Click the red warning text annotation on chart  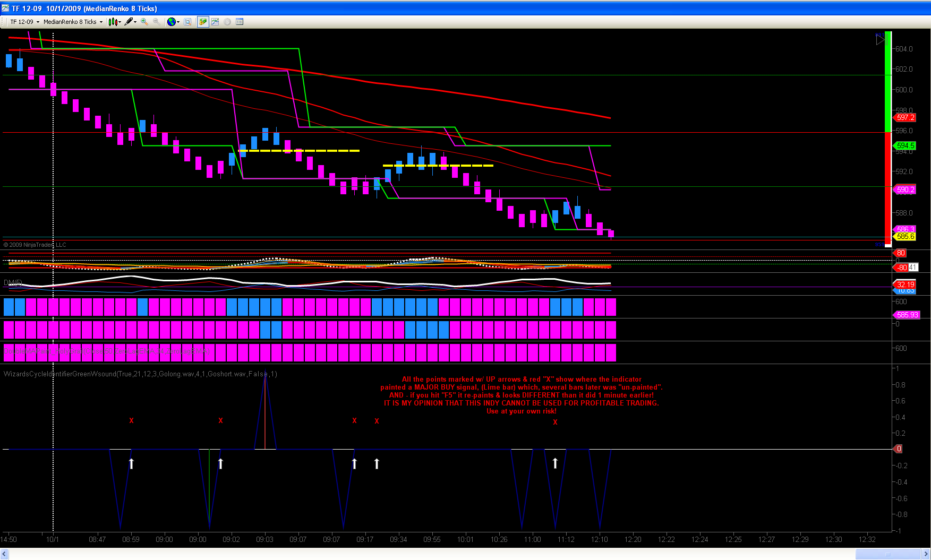click(522, 395)
